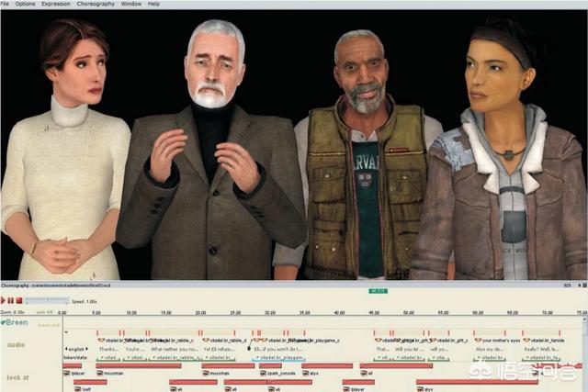The image size is (588, 392).
Task: Select the 'Eli...if you won't do t...' caption
Action: pos(278,349)
